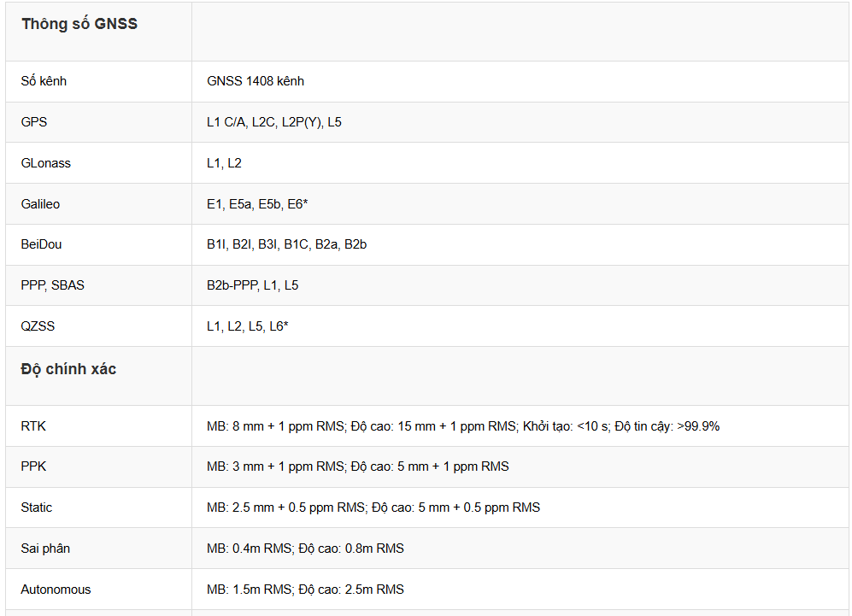Click the GLonass row label
This screenshot has height=616, width=852.
click(46, 163)
